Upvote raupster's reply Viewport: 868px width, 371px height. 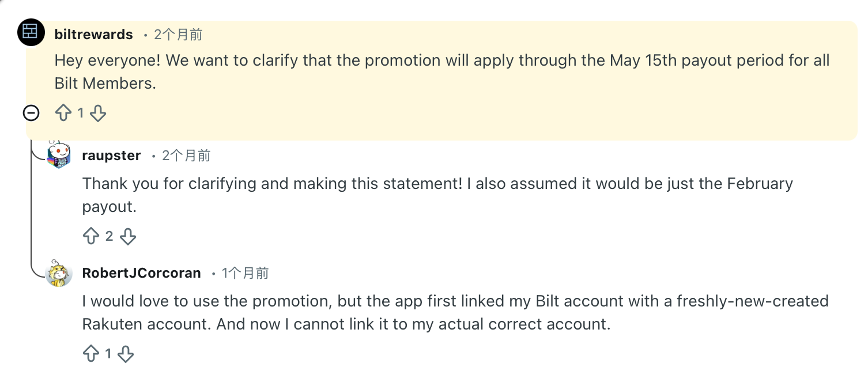click(91, 236)
